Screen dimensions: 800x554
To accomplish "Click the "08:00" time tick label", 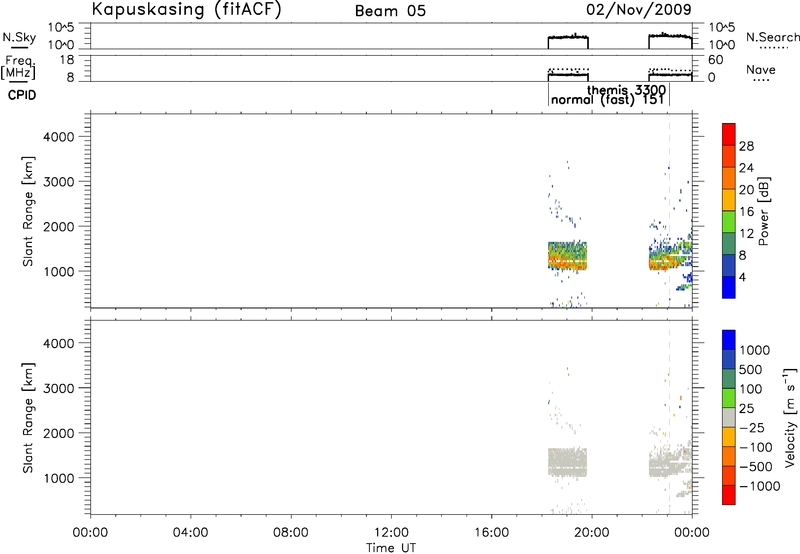I will pos(290,533).
